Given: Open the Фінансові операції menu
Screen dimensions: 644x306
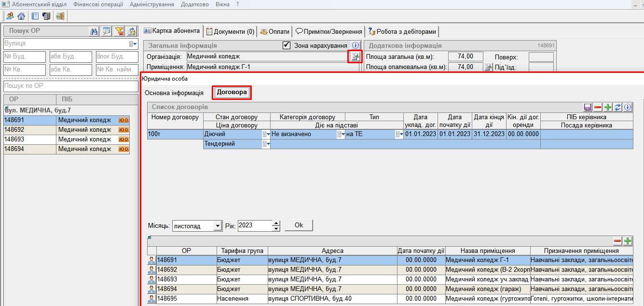Looking at the screenshot, I should point(98,4).
